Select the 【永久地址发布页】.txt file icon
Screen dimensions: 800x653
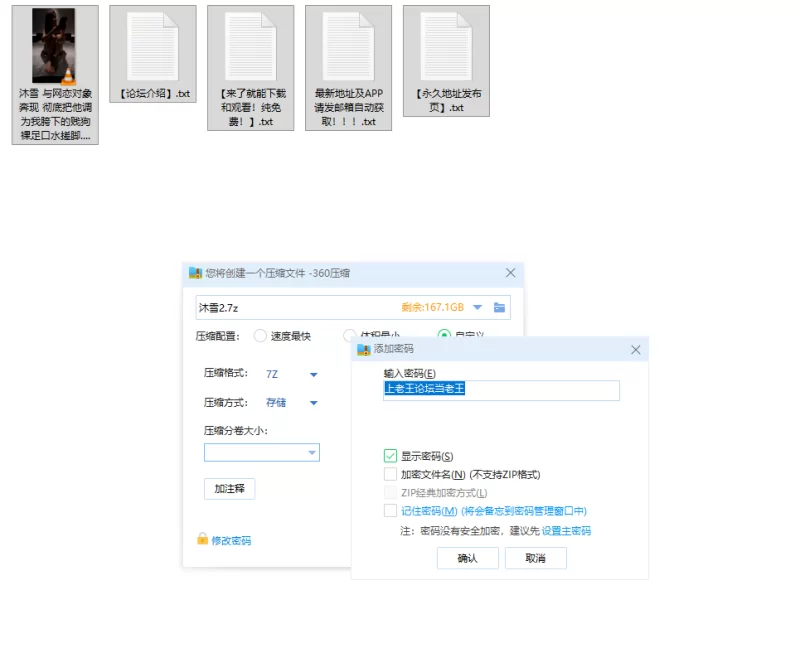click(x=446, y=47)
